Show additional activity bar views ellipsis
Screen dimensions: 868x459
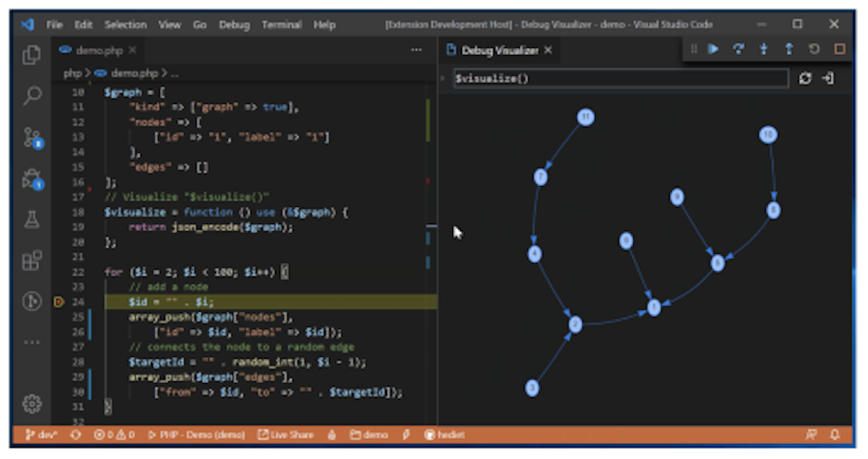pyautogui.click(x=32, y=342)
